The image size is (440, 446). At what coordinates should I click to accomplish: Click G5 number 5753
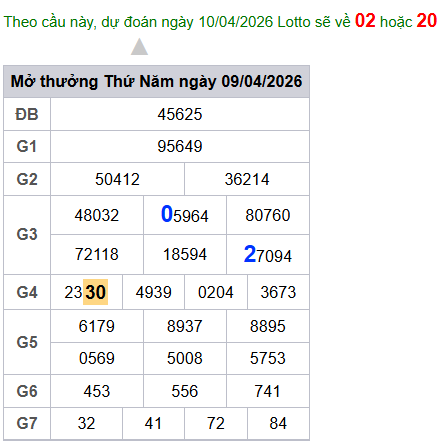(x=268, y=359)
